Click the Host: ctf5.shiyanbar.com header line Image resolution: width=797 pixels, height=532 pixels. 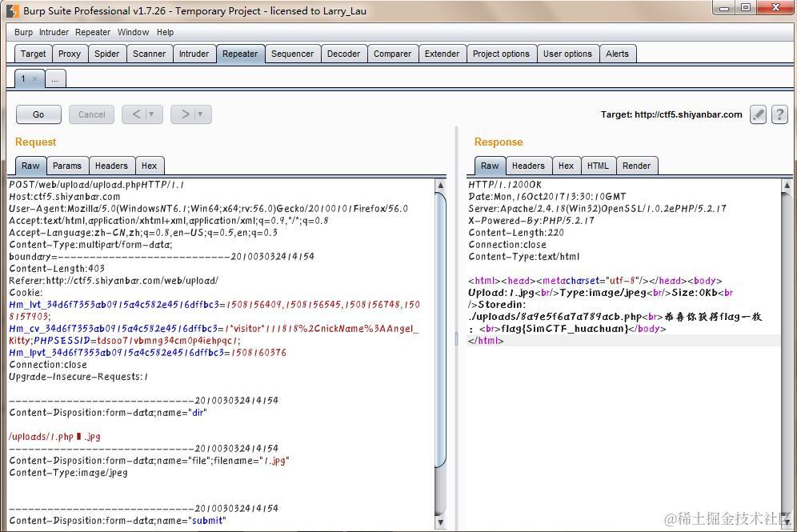click(x=65, y=197)
